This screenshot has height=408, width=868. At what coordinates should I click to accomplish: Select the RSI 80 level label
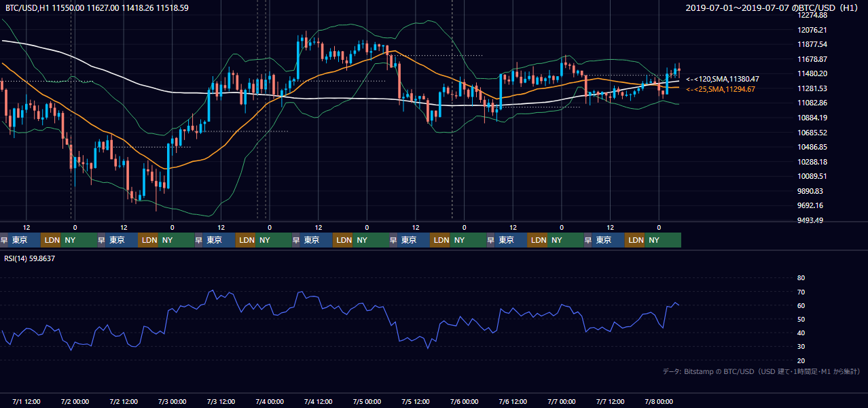click(x=801, y=278)
